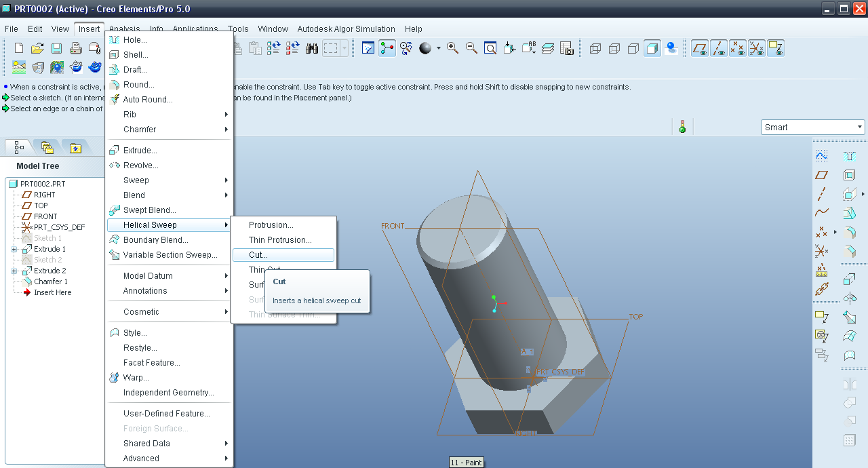Select the Datum Coordinate System tool
868x468 pixels.
[x=822, y=251]
